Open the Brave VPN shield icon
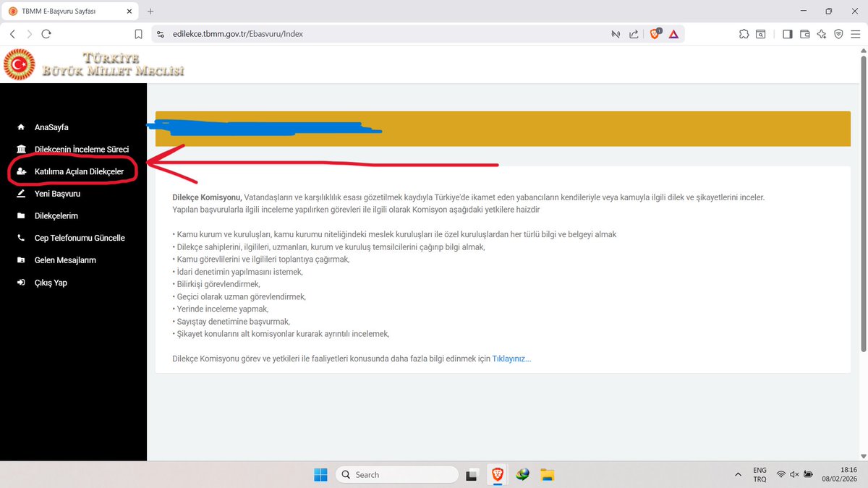Viewport: 868px width, 488px height. tap(838, 34)
